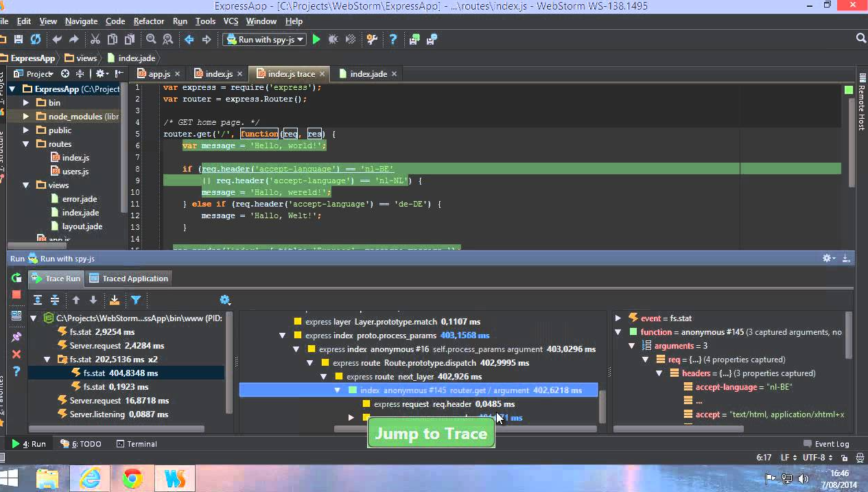Close the index.js trace tab
This screenshot has height=492, width=868.
(322, 74)
